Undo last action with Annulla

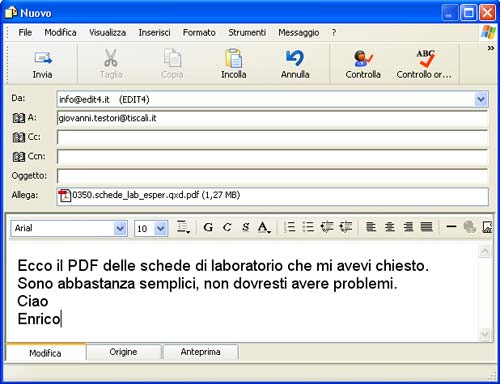tap(295, 64)
